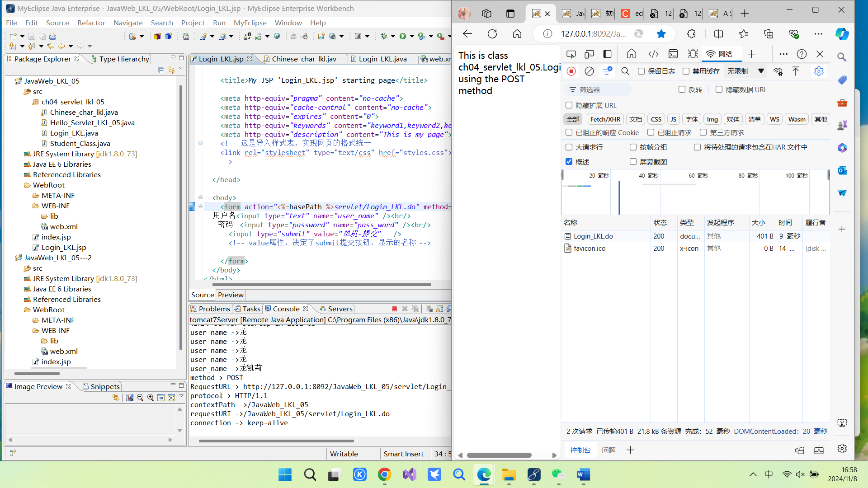Screen dimensions: 868x488
Task: Clear the network log in DevTools
Action: [x=589, y=71]
